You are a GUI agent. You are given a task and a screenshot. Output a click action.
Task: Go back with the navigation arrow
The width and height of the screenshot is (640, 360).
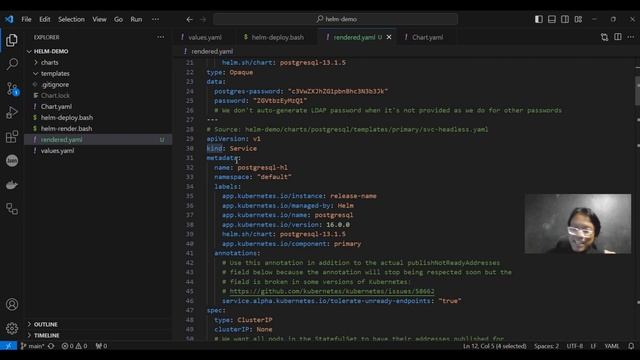click(x=189, y=19)
